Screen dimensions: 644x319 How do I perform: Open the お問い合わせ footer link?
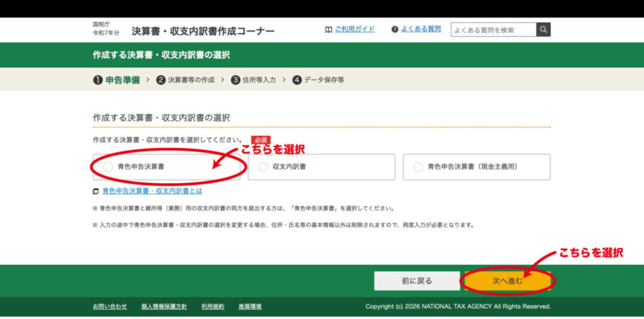coord(109,306)
